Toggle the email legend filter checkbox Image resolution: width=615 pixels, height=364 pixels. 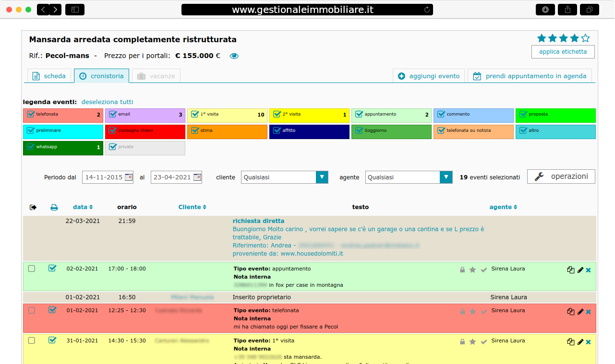coord(112,114)
